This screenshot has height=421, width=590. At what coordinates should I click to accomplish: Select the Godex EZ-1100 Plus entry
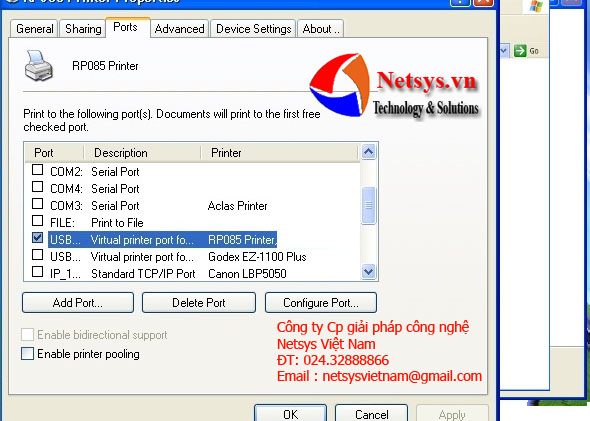257,257
